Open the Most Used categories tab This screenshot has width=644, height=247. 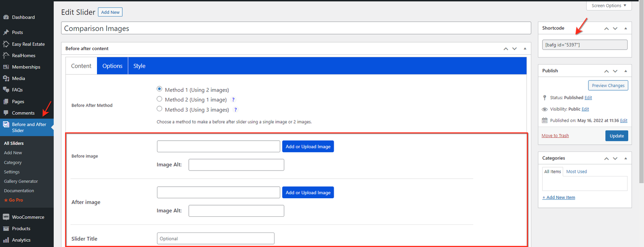pos(576,172)
